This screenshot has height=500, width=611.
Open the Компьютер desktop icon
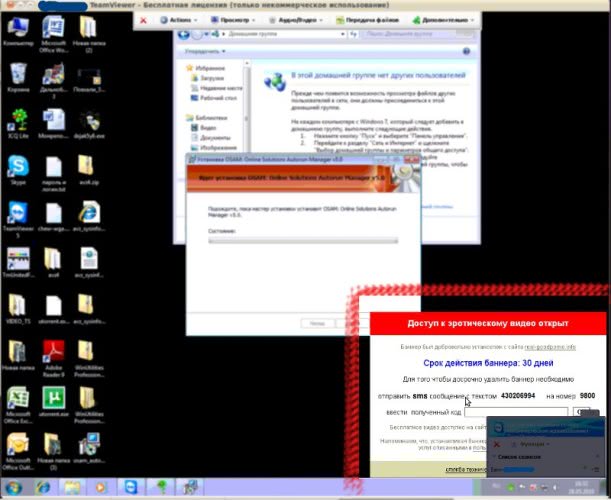point(18,31)
